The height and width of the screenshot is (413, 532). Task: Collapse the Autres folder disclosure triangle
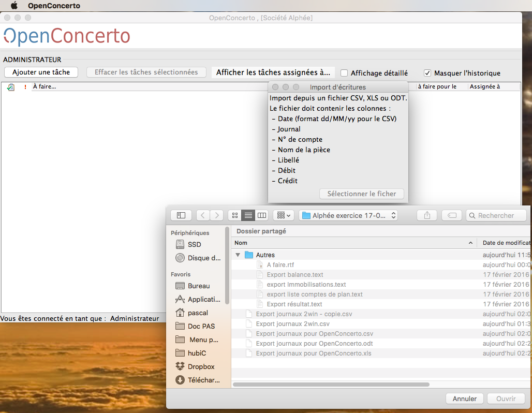click(238, 255)
